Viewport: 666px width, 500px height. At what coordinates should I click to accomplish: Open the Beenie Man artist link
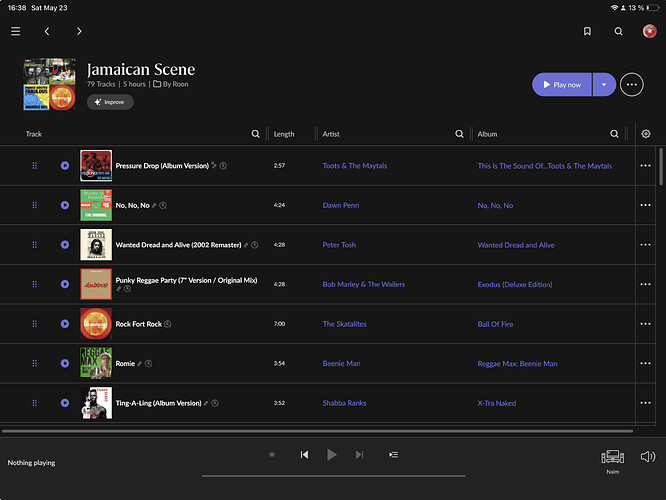point(341,363)
